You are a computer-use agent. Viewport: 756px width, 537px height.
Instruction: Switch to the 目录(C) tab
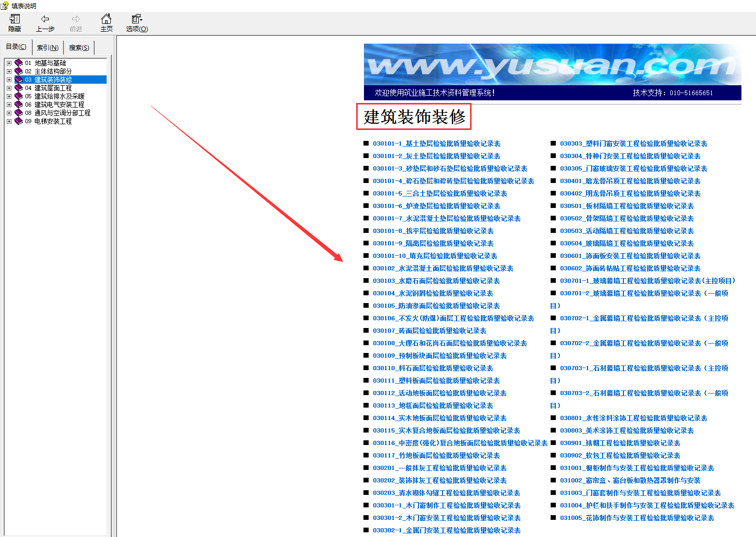tap(16, 47)
